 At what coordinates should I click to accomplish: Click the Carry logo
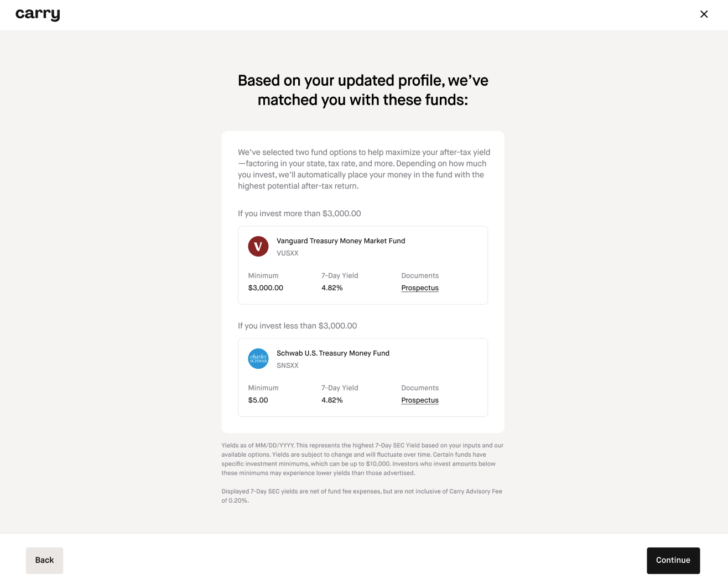click(38, 14)
